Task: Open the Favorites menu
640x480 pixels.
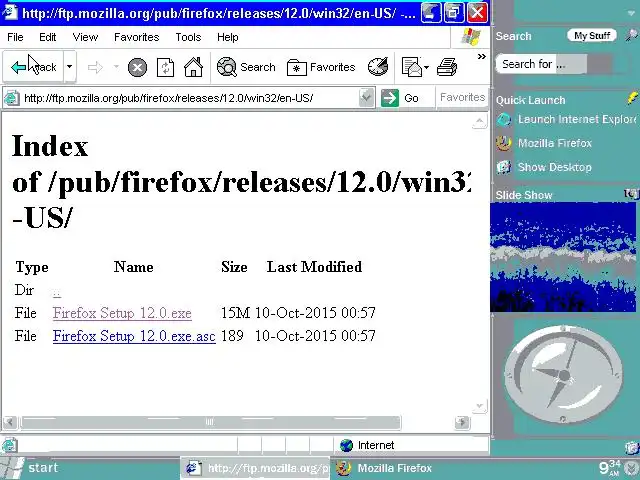Action: click(136, 37)
